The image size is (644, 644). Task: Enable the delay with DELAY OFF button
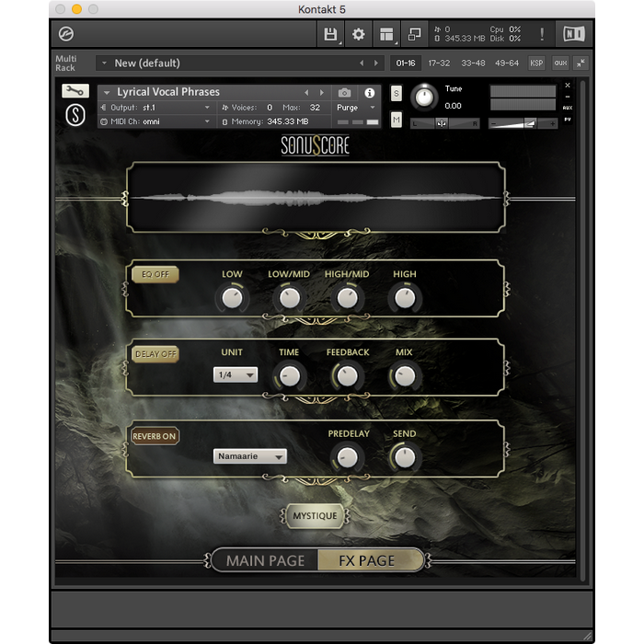click(x=155, y=354)
